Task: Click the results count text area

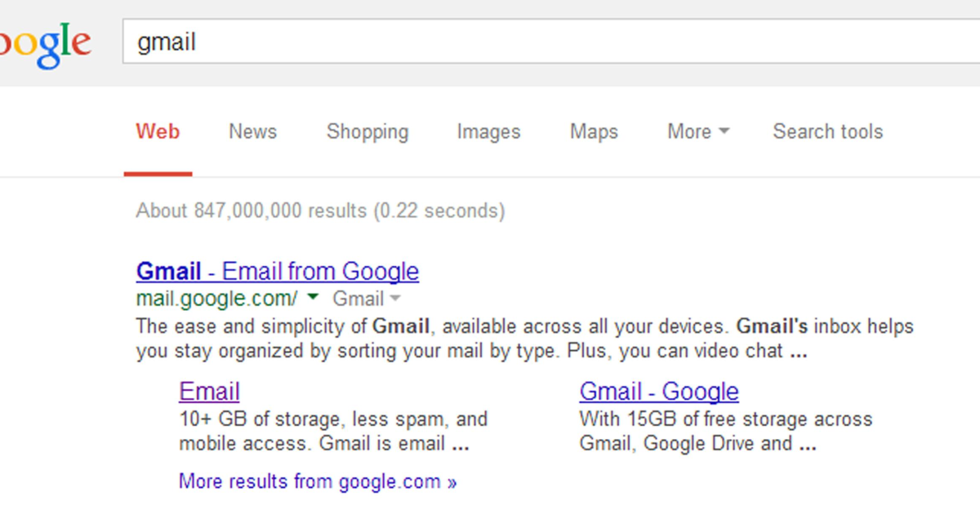Action: [x=319, y=210]
